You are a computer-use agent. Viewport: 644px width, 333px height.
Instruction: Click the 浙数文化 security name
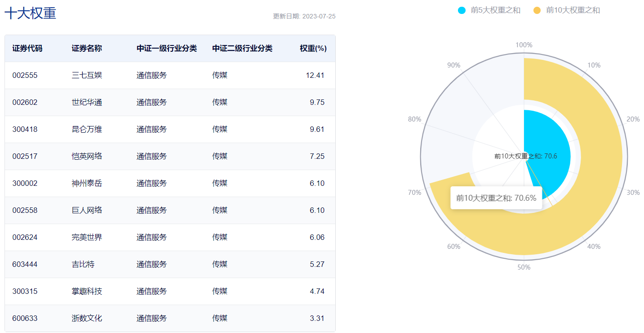[x=87, y=318]
